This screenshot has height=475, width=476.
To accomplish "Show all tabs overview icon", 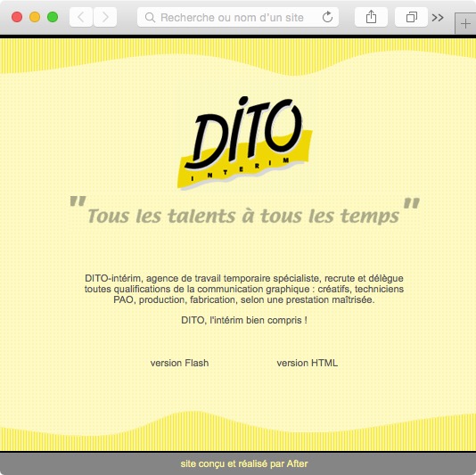I will click(411, 17).
